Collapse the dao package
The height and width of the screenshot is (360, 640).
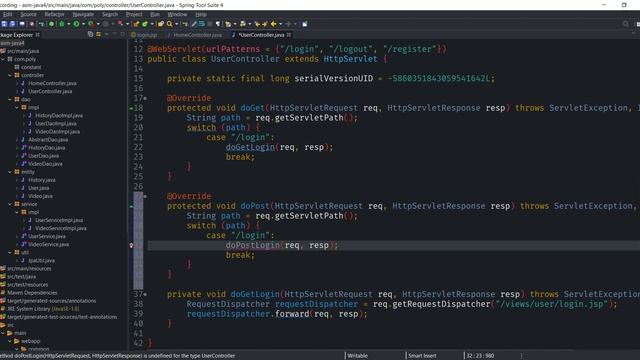10,99
